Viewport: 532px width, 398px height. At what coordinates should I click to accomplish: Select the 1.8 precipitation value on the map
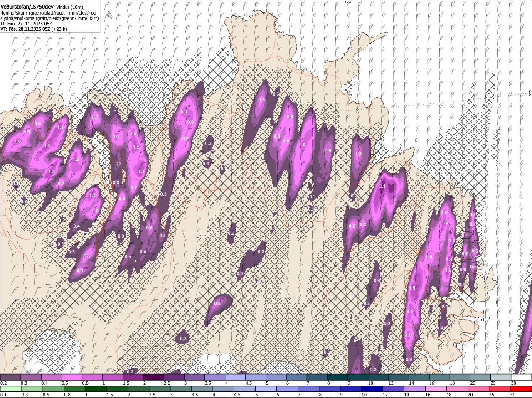tap(52, 172)
